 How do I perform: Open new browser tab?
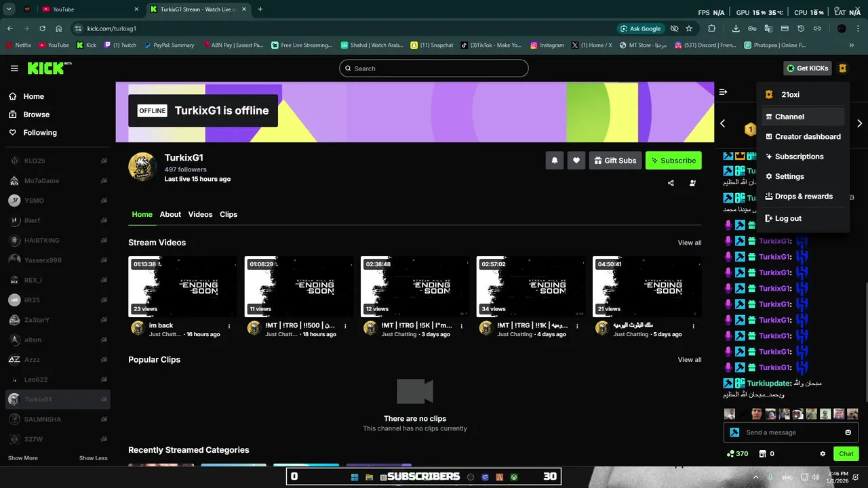[x=260, y=9]
